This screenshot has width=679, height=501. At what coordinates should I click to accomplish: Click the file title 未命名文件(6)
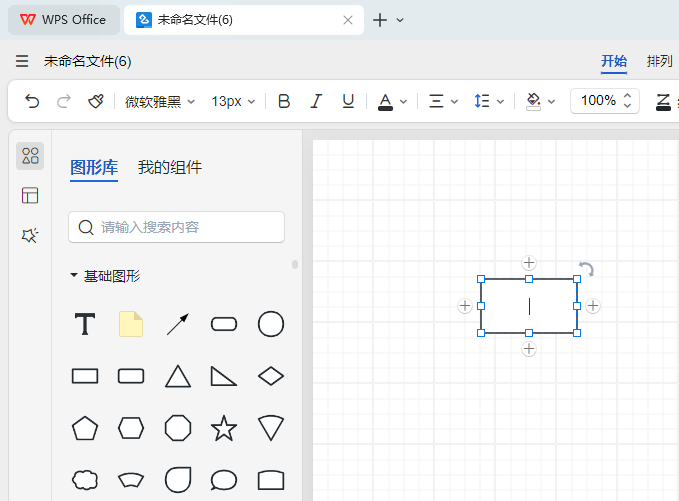(x=87, y=61)
